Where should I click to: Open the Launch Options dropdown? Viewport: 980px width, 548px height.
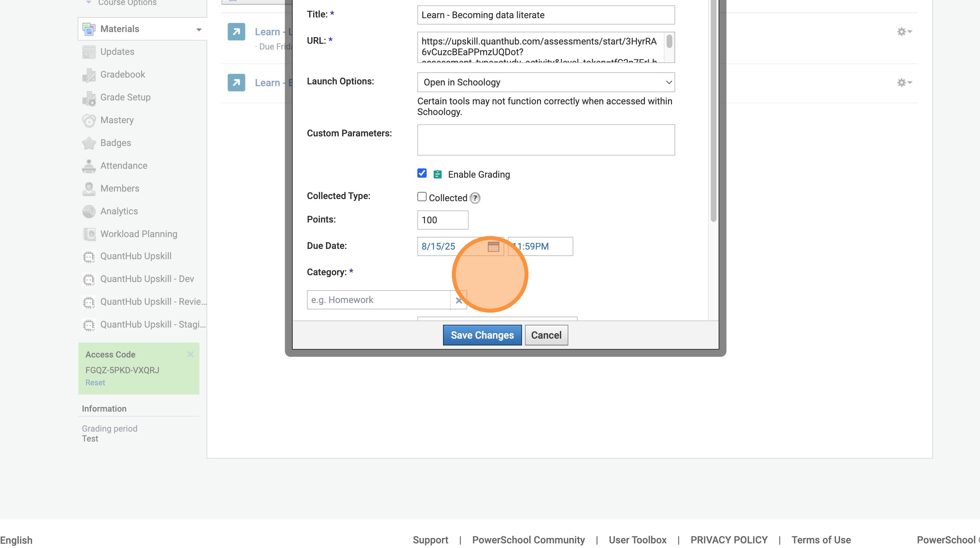coord(546,82)
